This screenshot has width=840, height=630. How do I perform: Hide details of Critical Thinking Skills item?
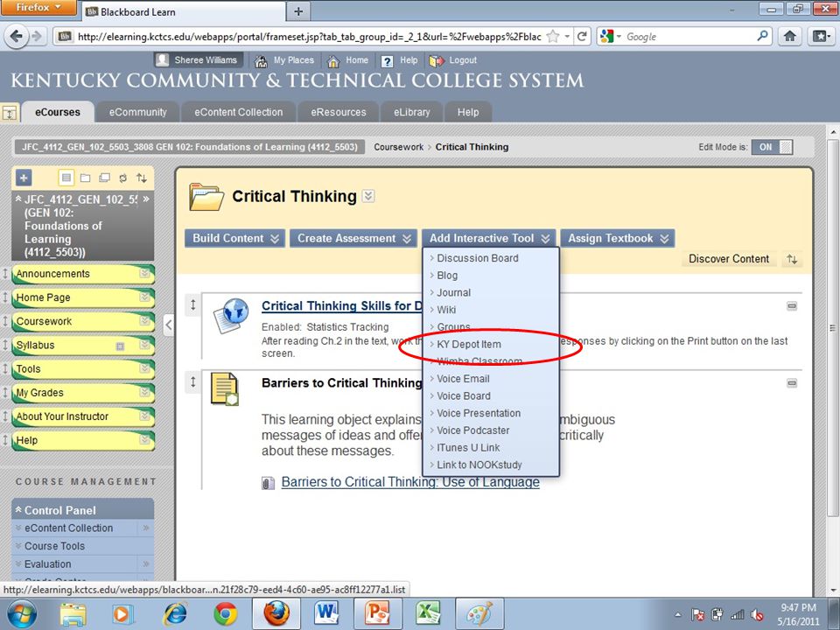point(791,306)
